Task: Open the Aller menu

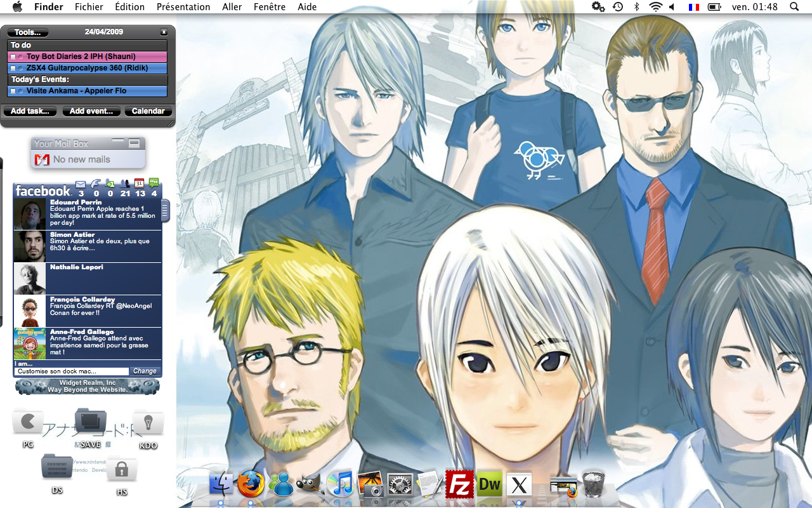Action: click(x=232, y=7)
